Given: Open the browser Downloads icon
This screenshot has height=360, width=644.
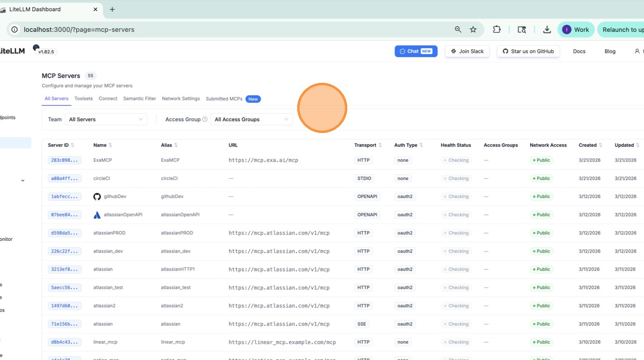Looking at the screenshot, I should click(547, 29).
